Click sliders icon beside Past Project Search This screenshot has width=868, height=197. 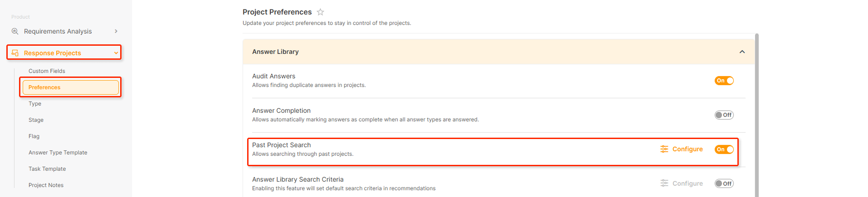click(x=664, y=149)
